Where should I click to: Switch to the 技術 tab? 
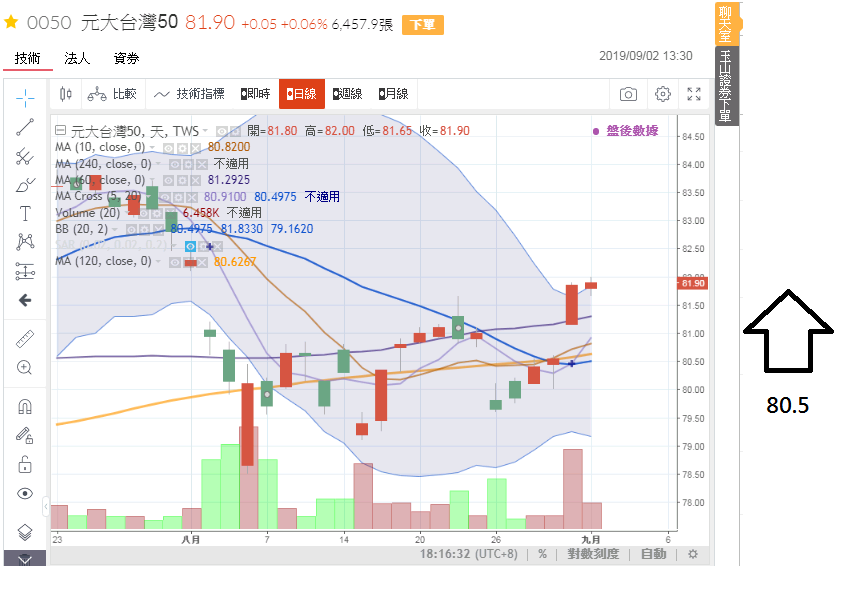click(28, 58)
